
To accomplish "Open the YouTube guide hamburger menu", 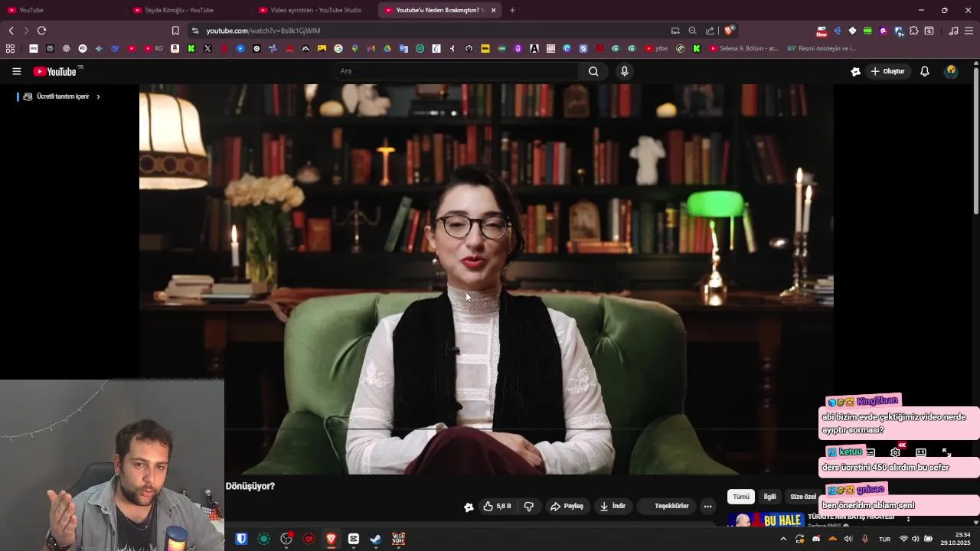I will 16,71.
